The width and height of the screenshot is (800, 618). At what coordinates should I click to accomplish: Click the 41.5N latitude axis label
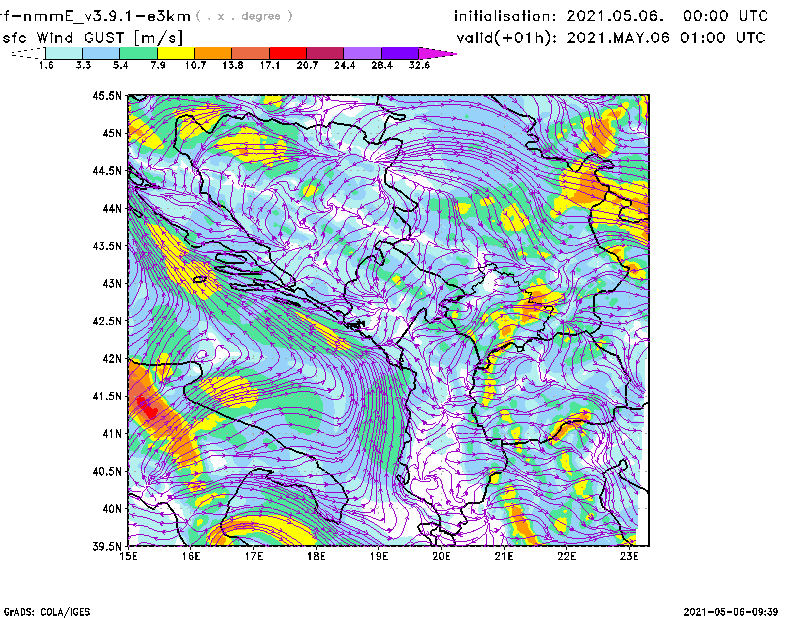click(x=107, y=396)
